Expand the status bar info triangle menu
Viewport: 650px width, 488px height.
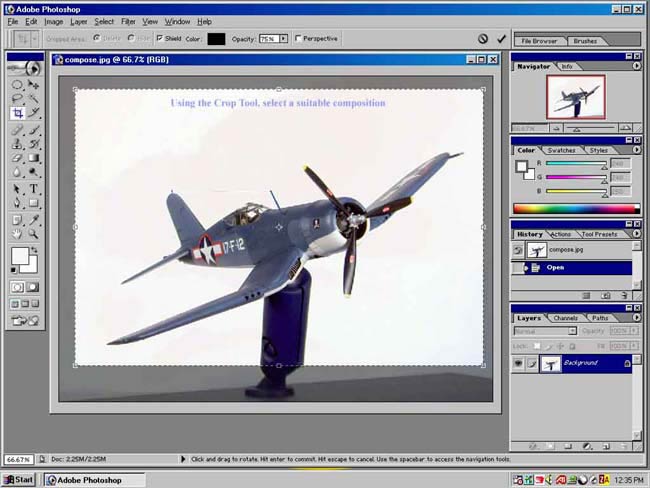pyautogui.click(x=183, y=459)
